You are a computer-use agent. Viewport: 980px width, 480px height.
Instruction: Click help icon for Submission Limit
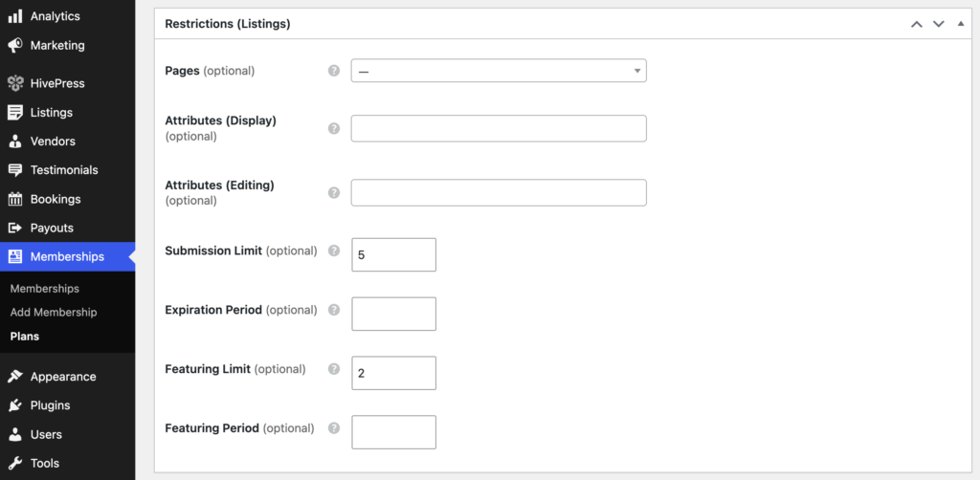(x=334, y=251)
